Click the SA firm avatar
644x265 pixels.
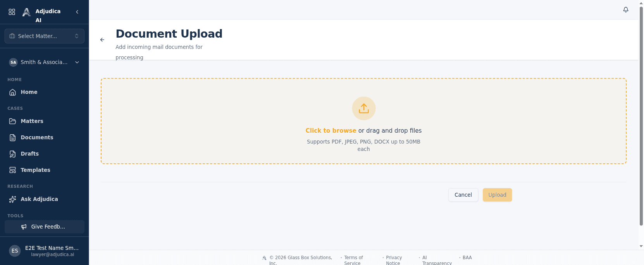13,62
